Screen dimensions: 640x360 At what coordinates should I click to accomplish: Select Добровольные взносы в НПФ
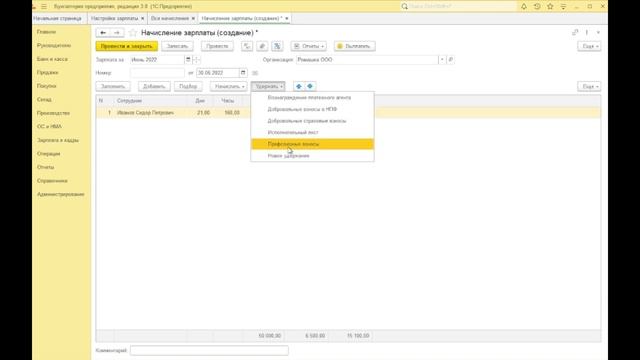(312, 109)
